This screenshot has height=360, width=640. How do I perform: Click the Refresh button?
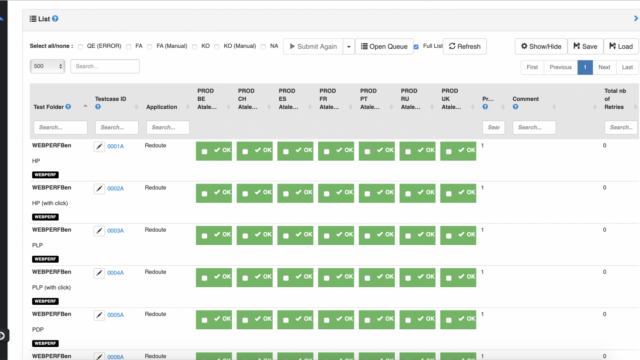click(464, 47)
